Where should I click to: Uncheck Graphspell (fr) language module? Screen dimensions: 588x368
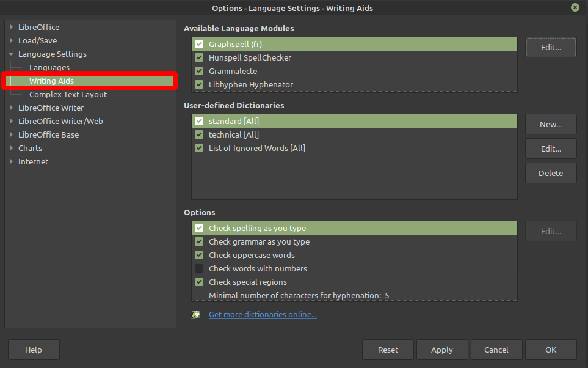pyautogui.click(x=199, y=45)
